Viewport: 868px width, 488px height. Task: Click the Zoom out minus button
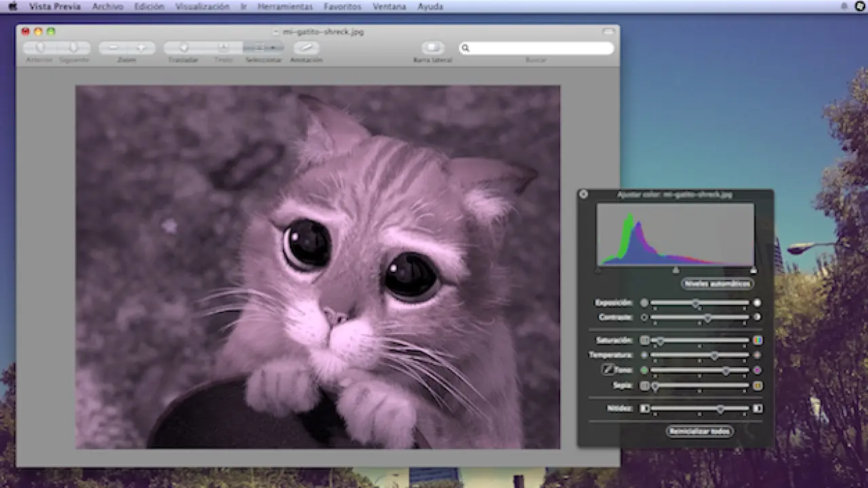pyautogui.click(x=113, y=47)
